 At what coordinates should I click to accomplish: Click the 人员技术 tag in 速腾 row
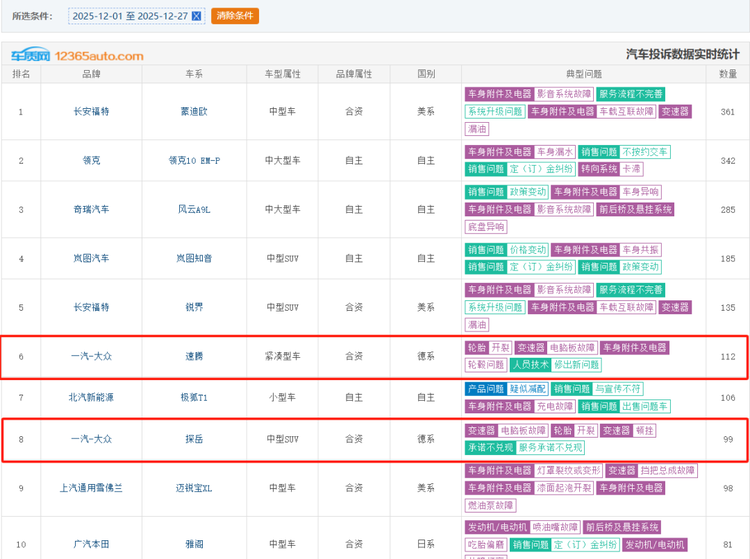[531, 365]
